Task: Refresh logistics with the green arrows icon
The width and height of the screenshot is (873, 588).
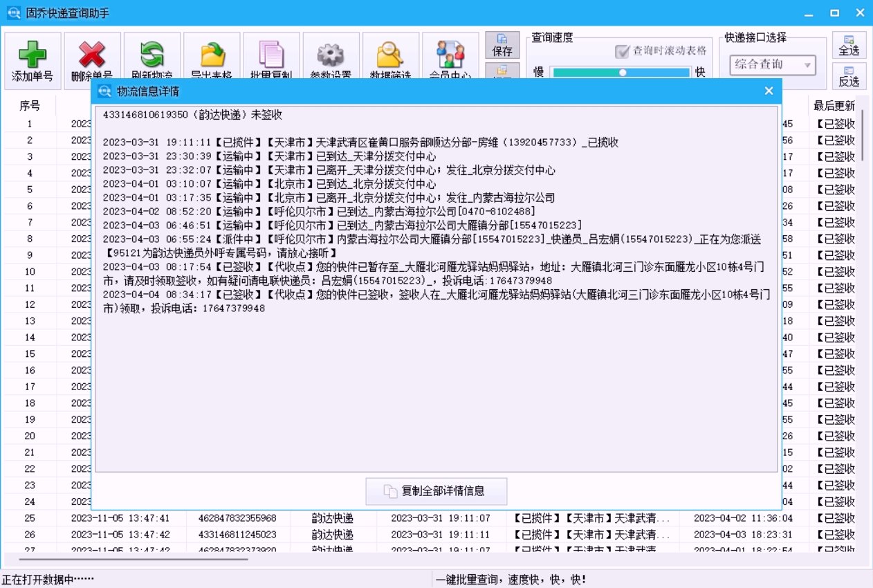Action: [x=151, y=55]
